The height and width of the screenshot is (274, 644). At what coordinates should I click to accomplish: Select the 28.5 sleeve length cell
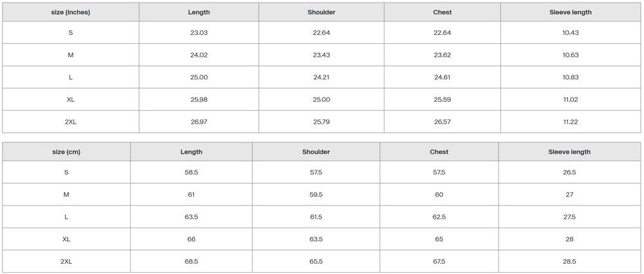[569, 262]
